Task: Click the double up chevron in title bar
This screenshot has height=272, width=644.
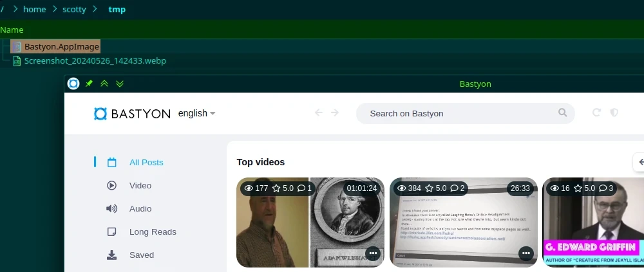Action: [104, 84]
